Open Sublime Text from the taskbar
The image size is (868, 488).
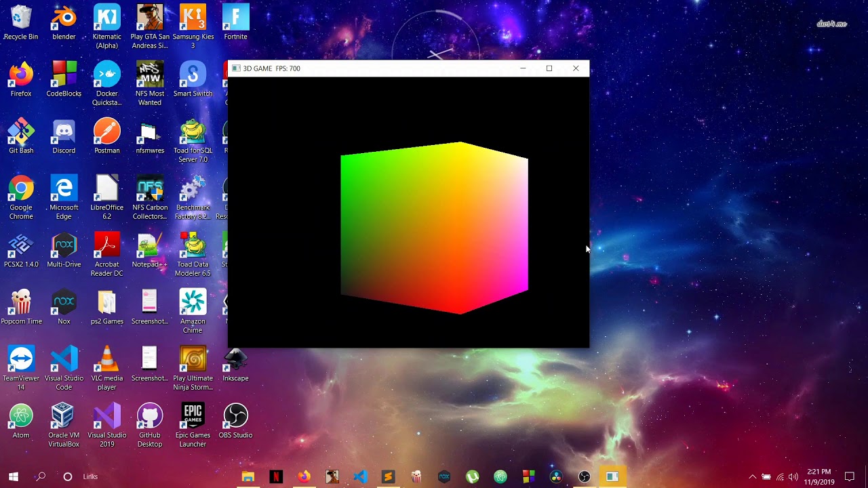tap(388, 476)
